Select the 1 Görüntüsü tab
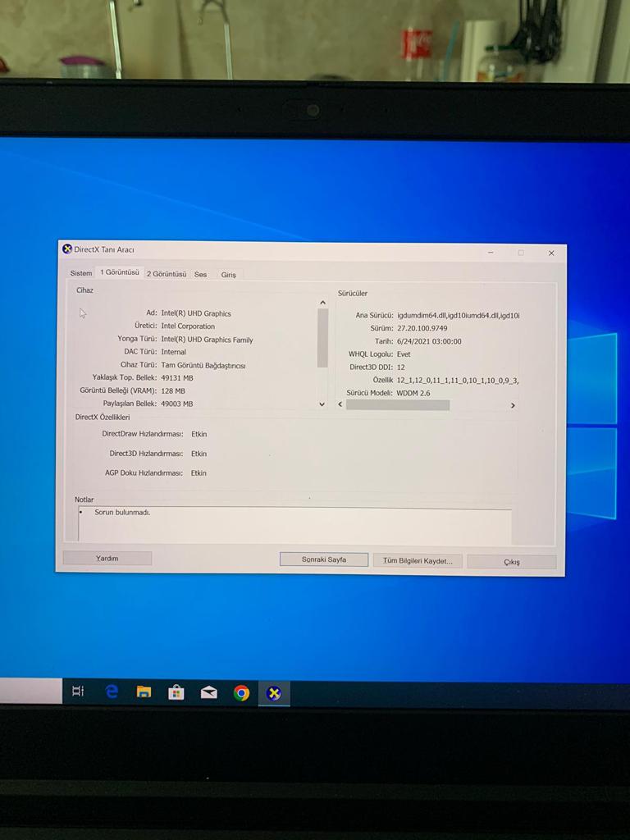This screenshot has height=840, width=630. tap(120, 272)
